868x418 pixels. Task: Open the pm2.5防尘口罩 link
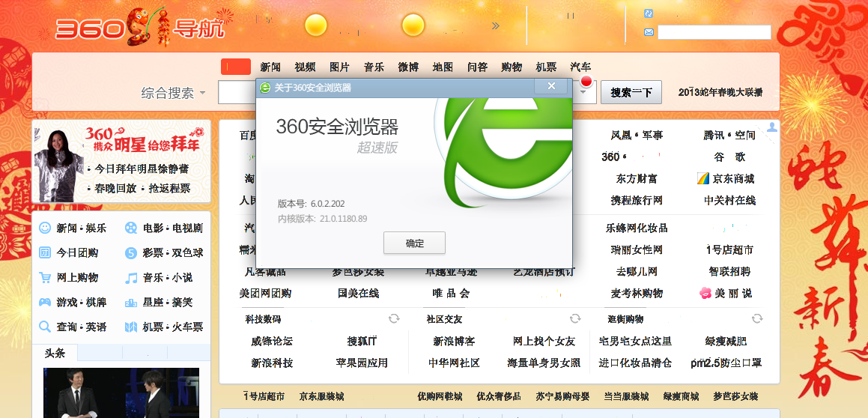pos(726,363)
